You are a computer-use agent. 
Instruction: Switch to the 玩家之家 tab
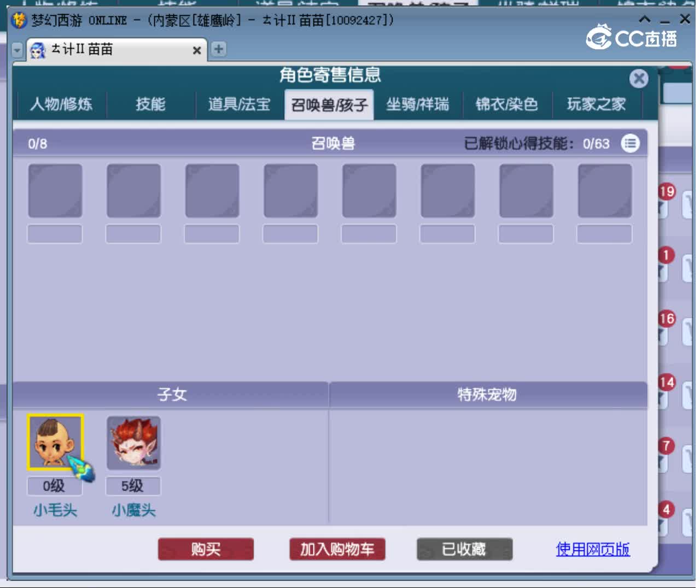[596, 104]
